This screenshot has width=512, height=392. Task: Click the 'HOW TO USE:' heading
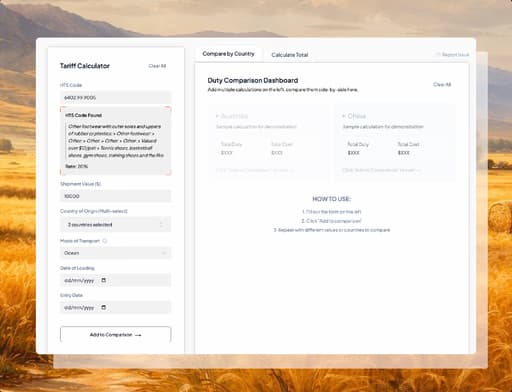[331, 199]
